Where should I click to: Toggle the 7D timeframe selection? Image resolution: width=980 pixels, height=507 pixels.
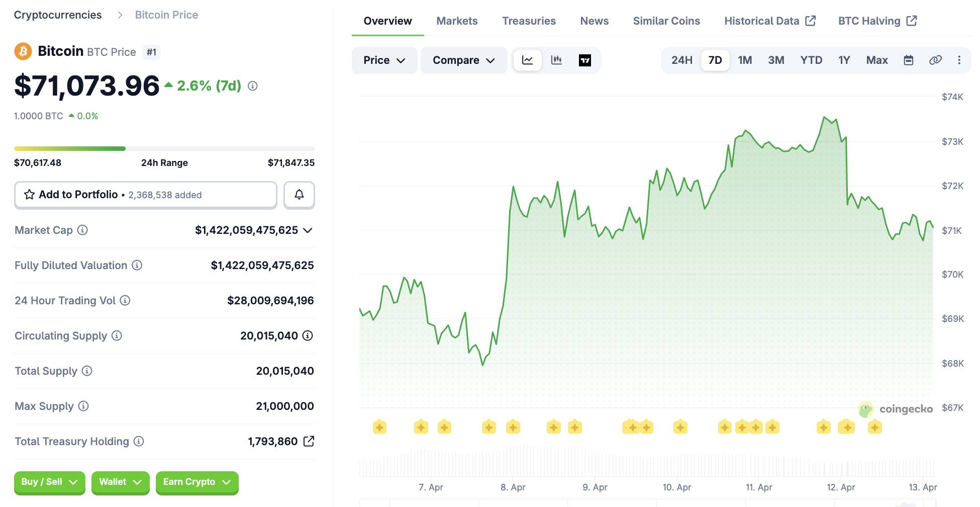coord(715,60)
